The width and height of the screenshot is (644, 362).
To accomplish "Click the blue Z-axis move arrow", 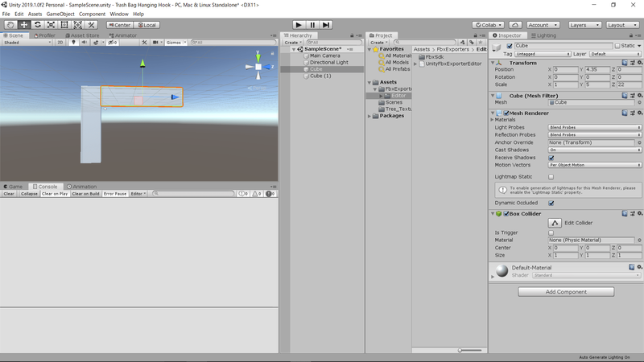I will pos(175,97).
